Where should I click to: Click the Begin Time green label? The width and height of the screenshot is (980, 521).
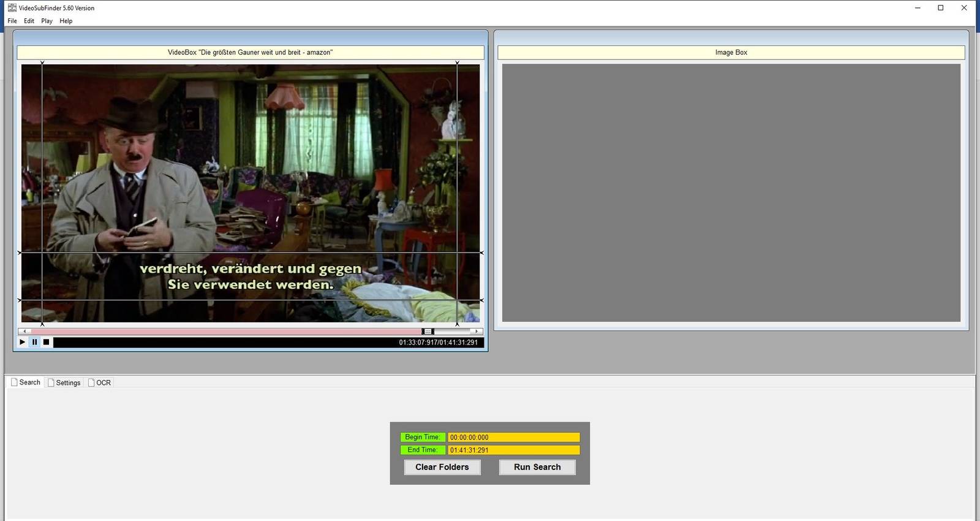pos(423,437)
